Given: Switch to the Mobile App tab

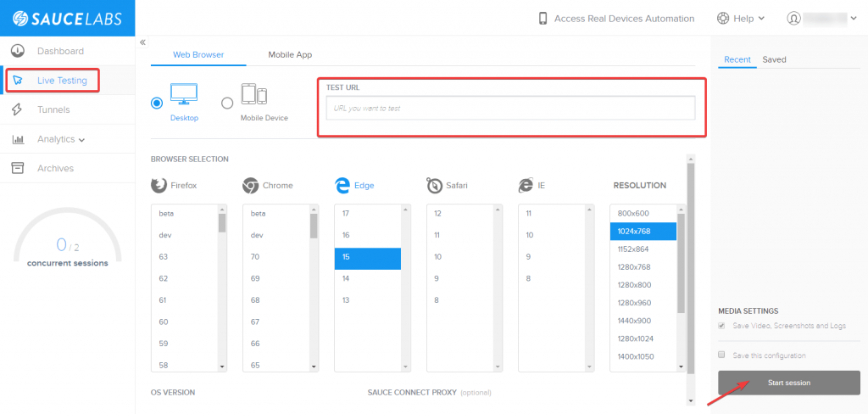Looking at the screenshot, I should (290, 54).
